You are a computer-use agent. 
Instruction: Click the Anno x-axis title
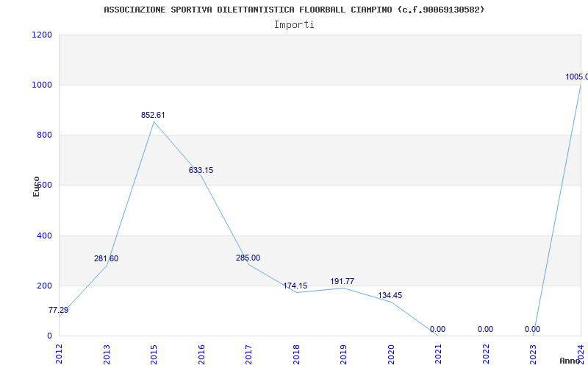570,361
